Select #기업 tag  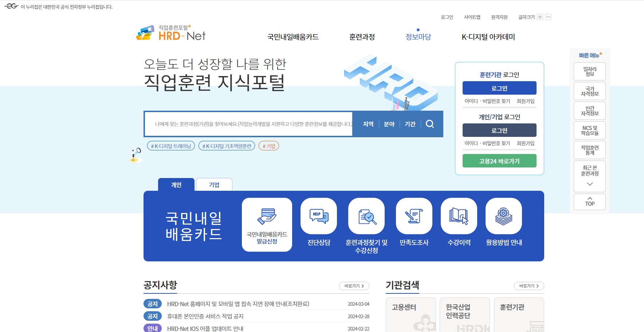269,146
